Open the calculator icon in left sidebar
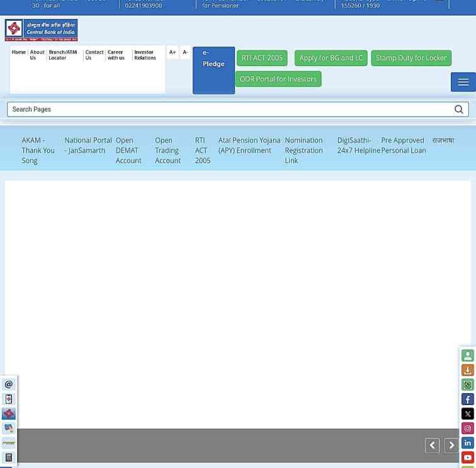476x468 pixels. click(9, 457)
